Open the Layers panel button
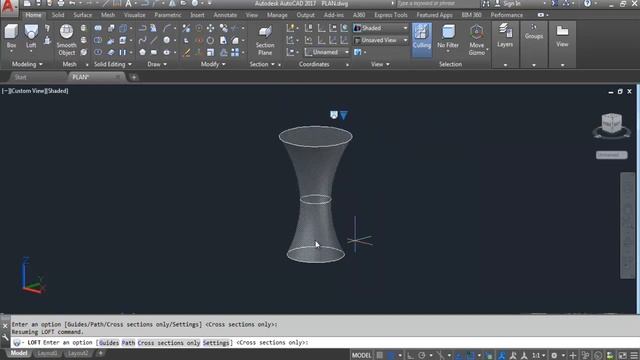 [505, 36]
